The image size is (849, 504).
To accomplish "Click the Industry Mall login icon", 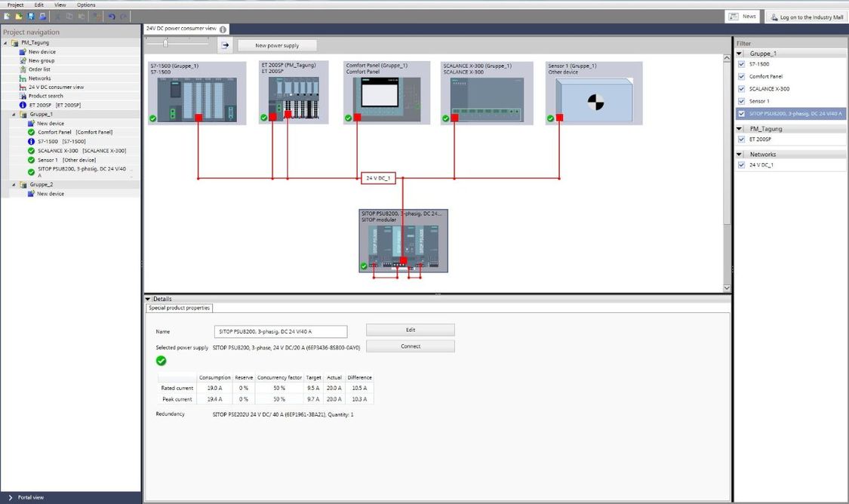I will point(774,17).
